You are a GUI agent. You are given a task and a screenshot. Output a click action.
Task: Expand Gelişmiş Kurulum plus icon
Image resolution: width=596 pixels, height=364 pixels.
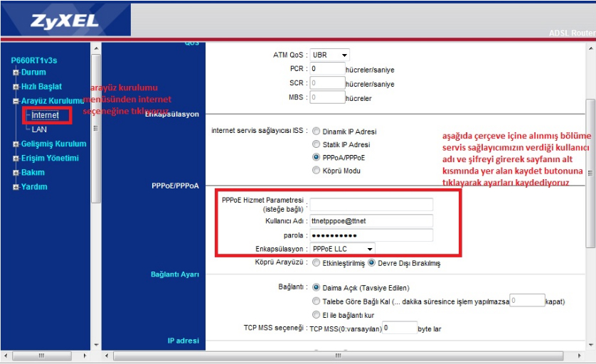pos(15,144)
